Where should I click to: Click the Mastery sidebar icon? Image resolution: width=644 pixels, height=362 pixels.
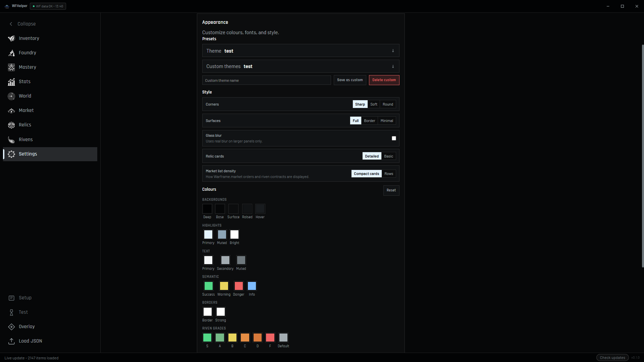pyautogui.click(x=11, y=67)
